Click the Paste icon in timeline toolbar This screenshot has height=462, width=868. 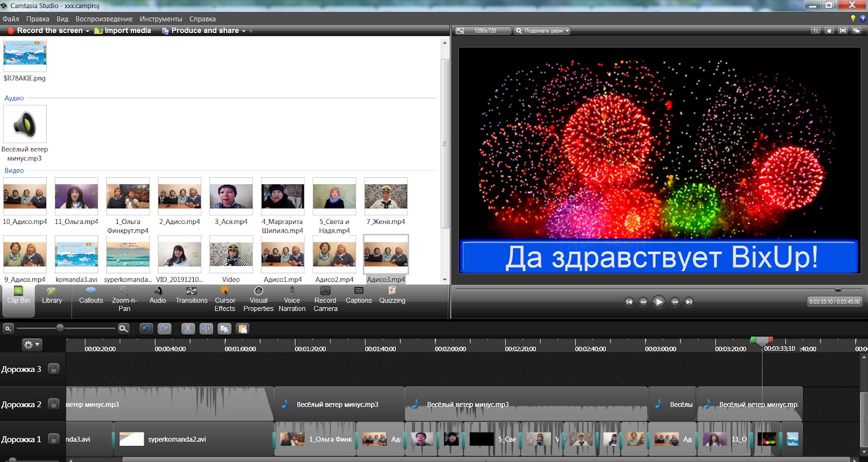tap(242, 329)
